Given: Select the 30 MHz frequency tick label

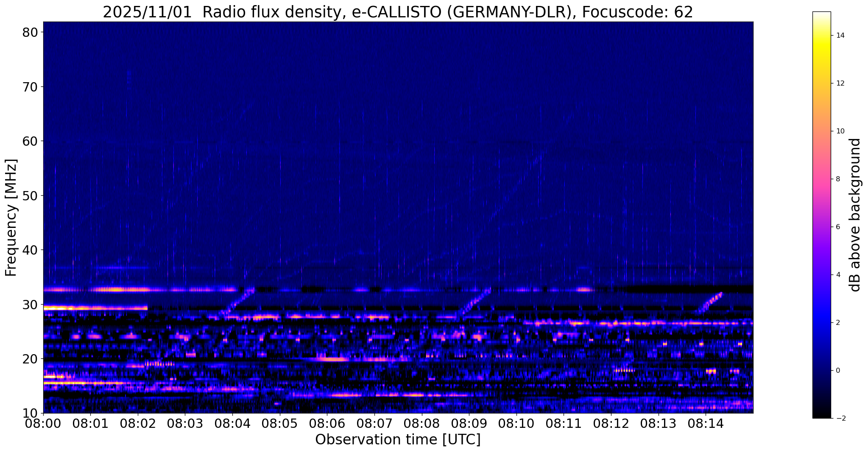Looking at the screenshot, I should (30, 304).
